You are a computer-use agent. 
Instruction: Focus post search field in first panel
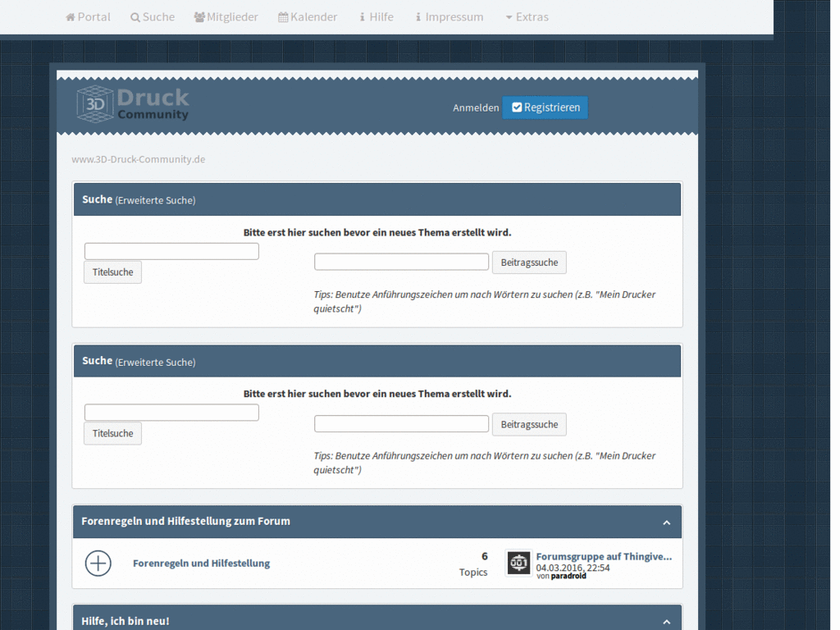401,262
